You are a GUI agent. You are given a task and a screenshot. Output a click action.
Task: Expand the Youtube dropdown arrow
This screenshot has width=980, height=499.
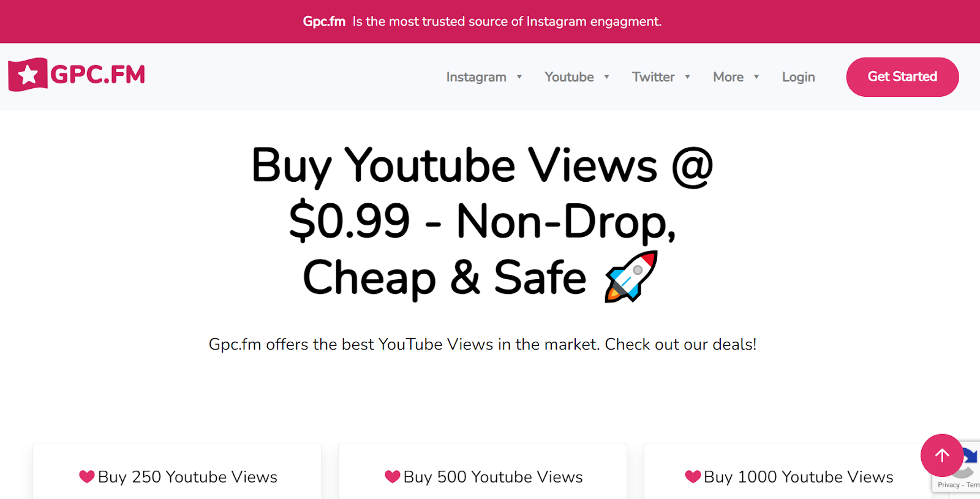[606, 77]
